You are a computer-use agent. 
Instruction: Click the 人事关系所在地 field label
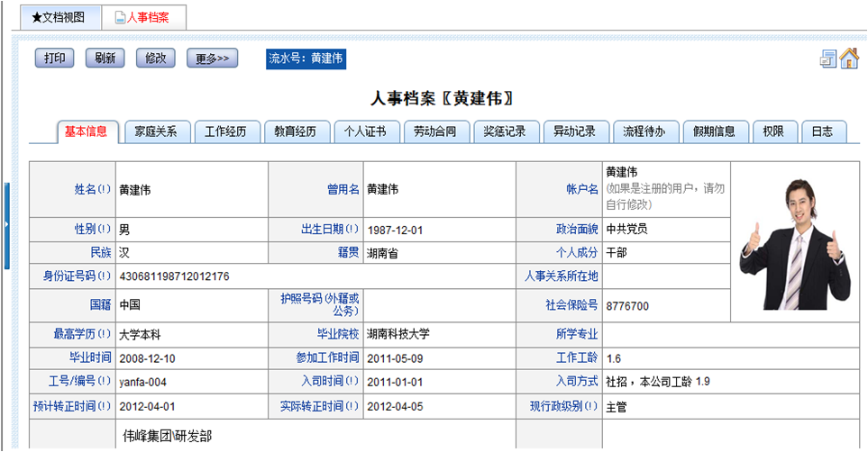click(562, 276)
